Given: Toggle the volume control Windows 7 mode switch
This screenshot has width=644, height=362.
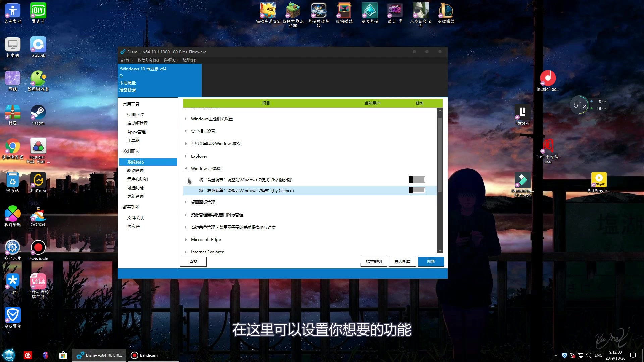Looking at the screenshot, I should pyautogui.click(x=417, y=180).
